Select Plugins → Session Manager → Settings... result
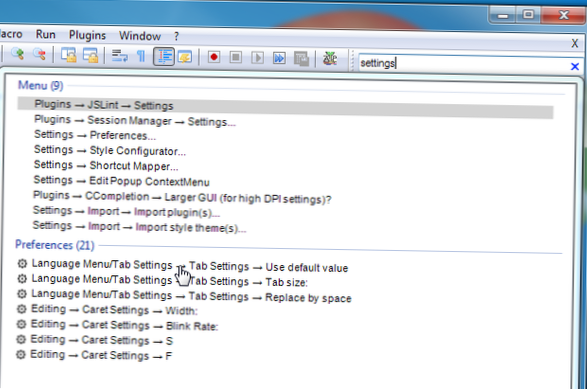 (x=135, y=121)
